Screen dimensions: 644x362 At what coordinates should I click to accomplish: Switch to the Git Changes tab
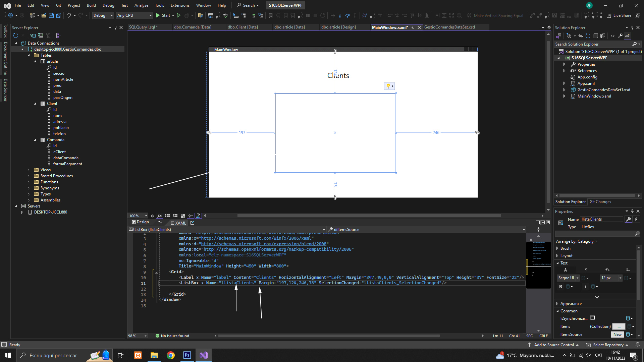pos(600,202)
